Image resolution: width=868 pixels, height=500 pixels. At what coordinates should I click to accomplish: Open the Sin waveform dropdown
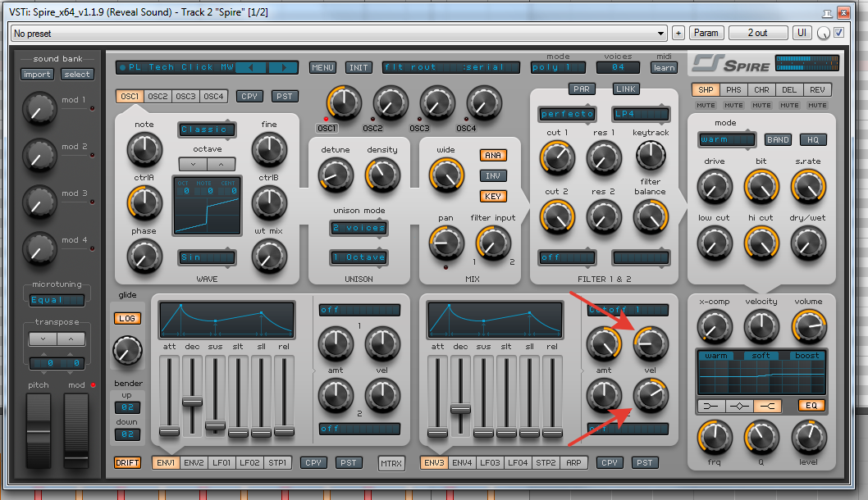pos(207,257)
